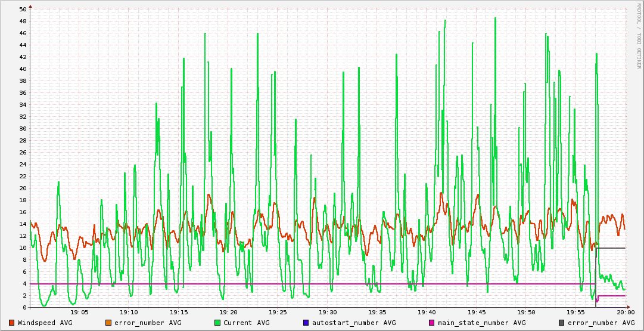
Task: Click the 20:00 time axis label
Action: click(x=625, y=312)
